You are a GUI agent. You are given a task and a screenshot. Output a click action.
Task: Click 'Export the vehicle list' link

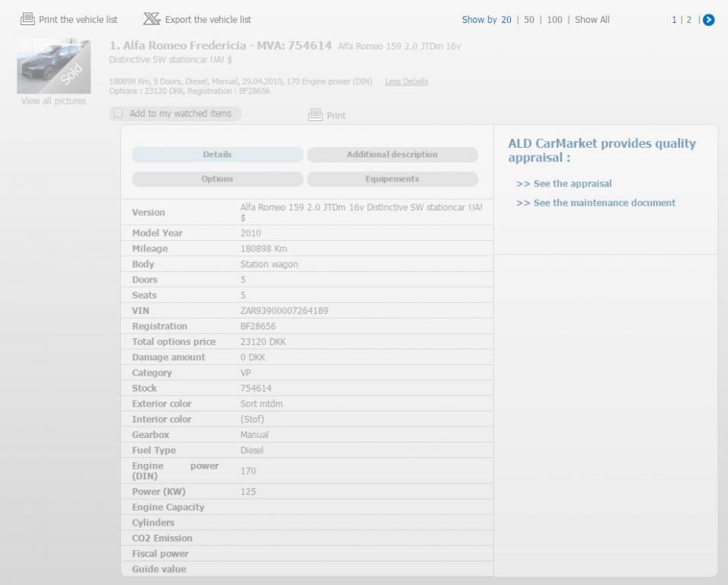point(208,20)
